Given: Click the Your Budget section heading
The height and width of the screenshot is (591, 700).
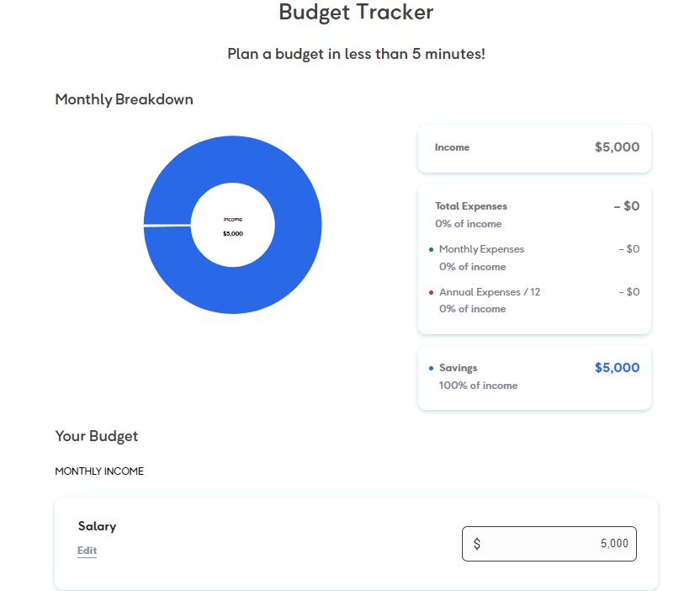Looking at the screenshot, I should click(x=97, y=436).
